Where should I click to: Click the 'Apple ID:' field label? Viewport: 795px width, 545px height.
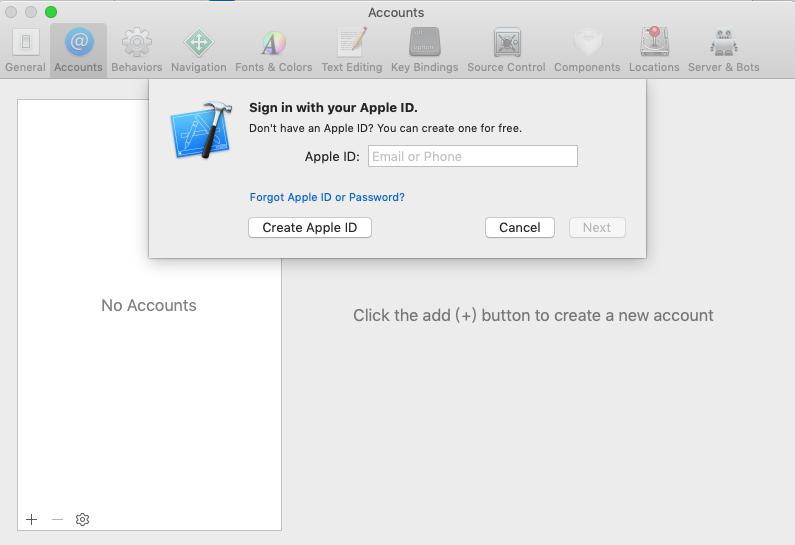[332, 157]
